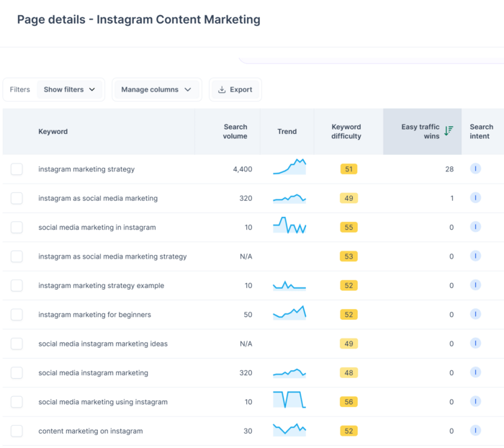Click the Keyword column header
The height and width of the screenshot is (448, 504).
[x=53, y=132]
